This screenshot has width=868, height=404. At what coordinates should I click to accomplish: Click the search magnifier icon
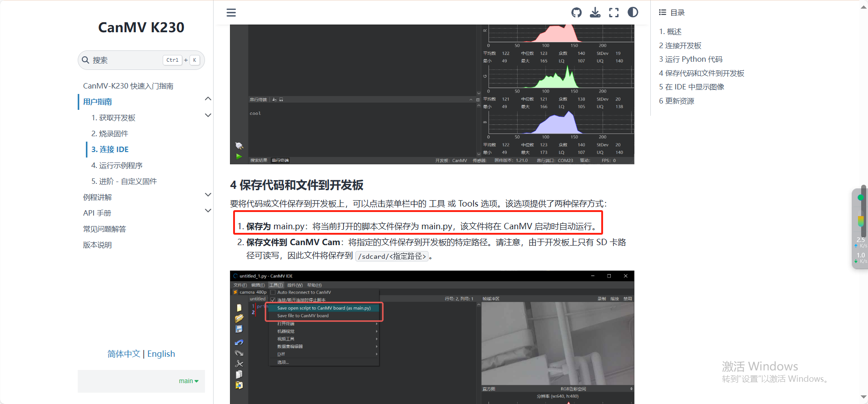click(85, 60)
